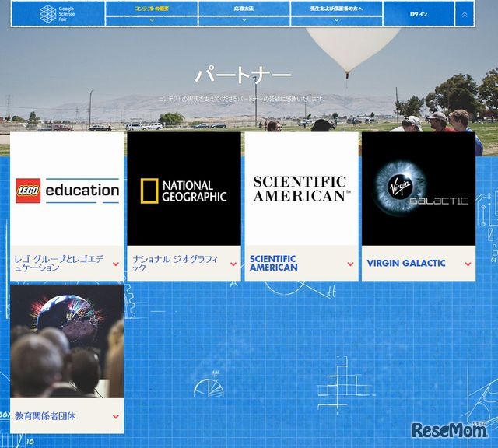Click the 教育関係者団体 label
This screenshot has height=448, width=498.
[x=45, y=416]
